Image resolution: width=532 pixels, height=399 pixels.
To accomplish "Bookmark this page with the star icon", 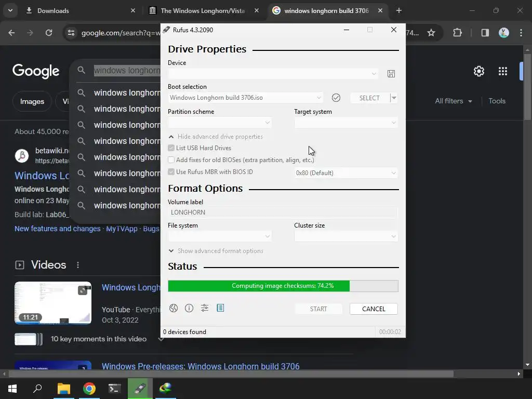I will tap(431, 33).
